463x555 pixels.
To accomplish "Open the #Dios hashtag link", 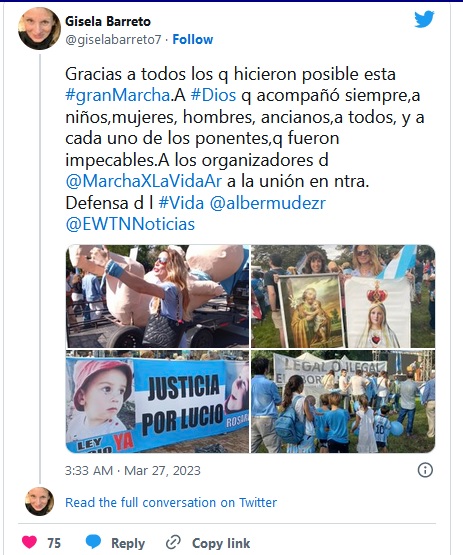I will [213, 95].
